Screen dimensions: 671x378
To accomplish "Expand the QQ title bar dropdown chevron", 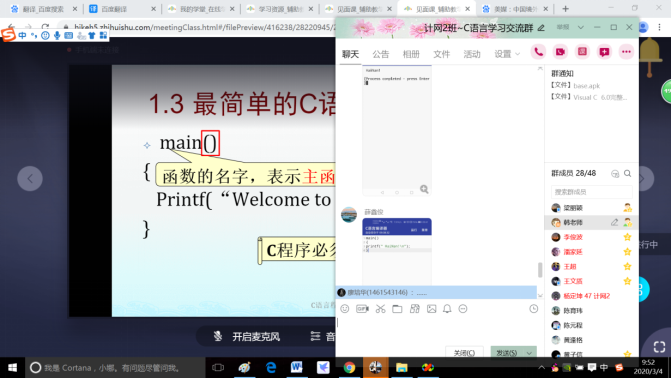I will [581, 27].
